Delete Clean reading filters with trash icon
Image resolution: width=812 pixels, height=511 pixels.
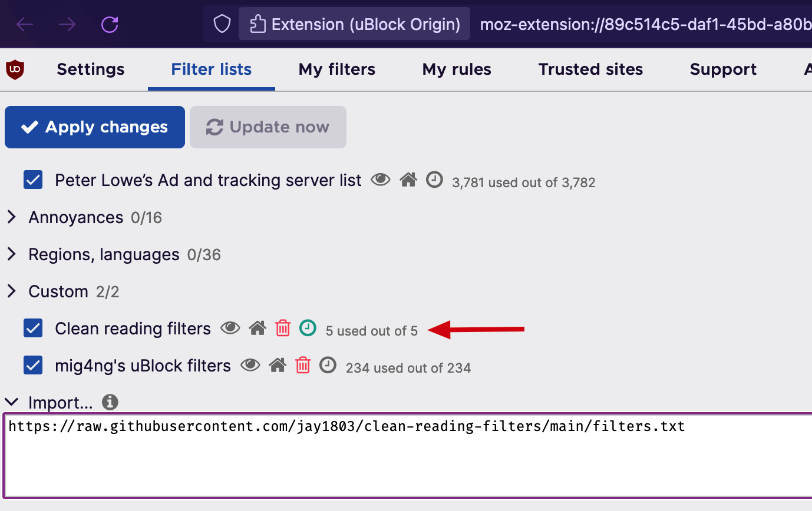click(283, 328)
